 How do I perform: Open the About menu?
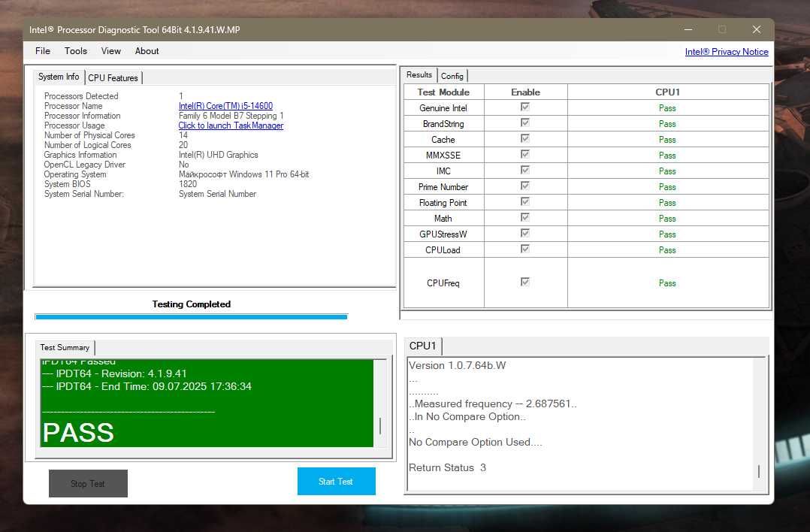(x=147, y=50)
